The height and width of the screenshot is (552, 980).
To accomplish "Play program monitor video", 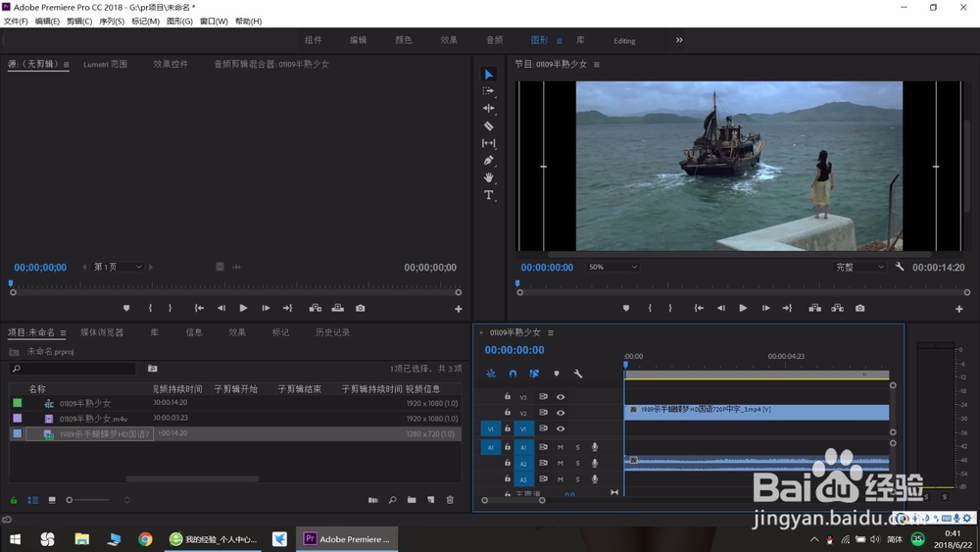I will (743, 308).
